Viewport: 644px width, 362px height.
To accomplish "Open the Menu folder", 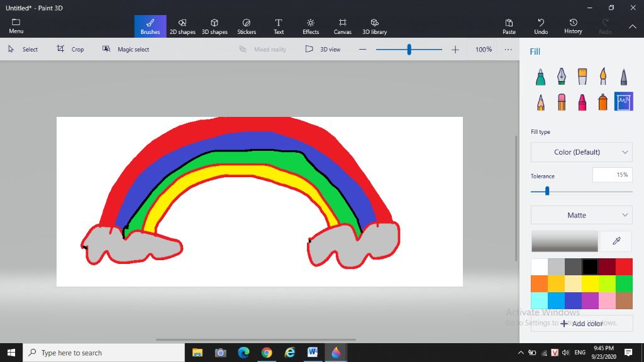I will (16, 26).
